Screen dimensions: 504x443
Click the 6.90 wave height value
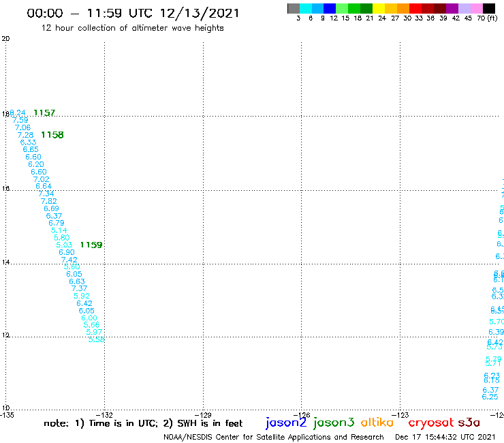pyautogui.click(x=67, y=252)
